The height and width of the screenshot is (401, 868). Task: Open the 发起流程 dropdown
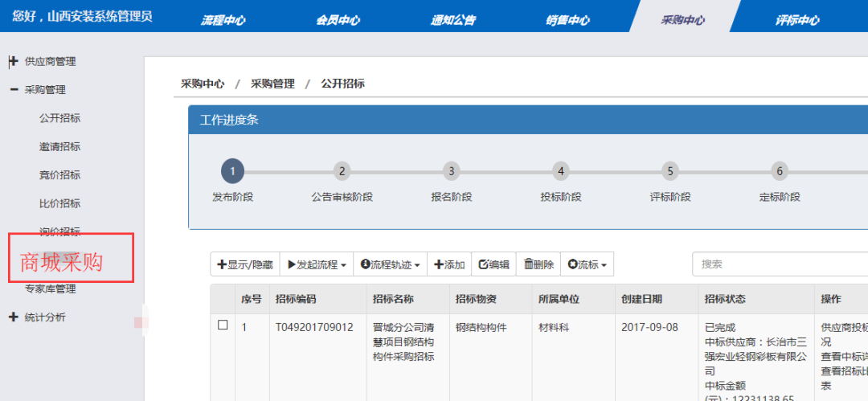tap(317, 264)
